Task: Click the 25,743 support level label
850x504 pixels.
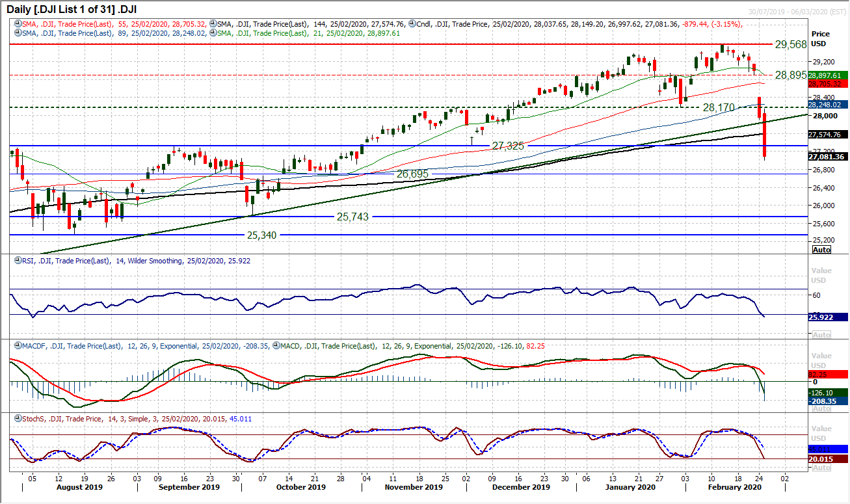Action: tap(352, 217)
